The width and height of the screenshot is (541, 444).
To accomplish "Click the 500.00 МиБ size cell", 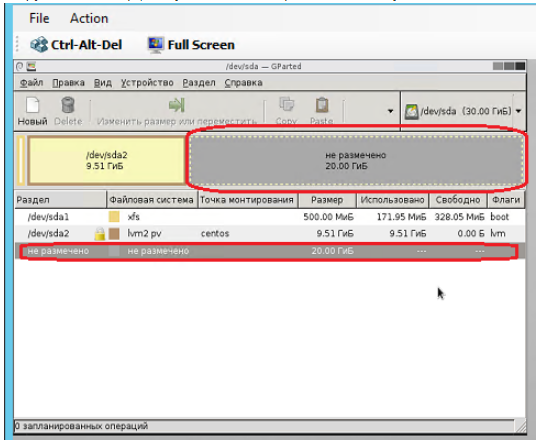I will [x=328, y=217].
